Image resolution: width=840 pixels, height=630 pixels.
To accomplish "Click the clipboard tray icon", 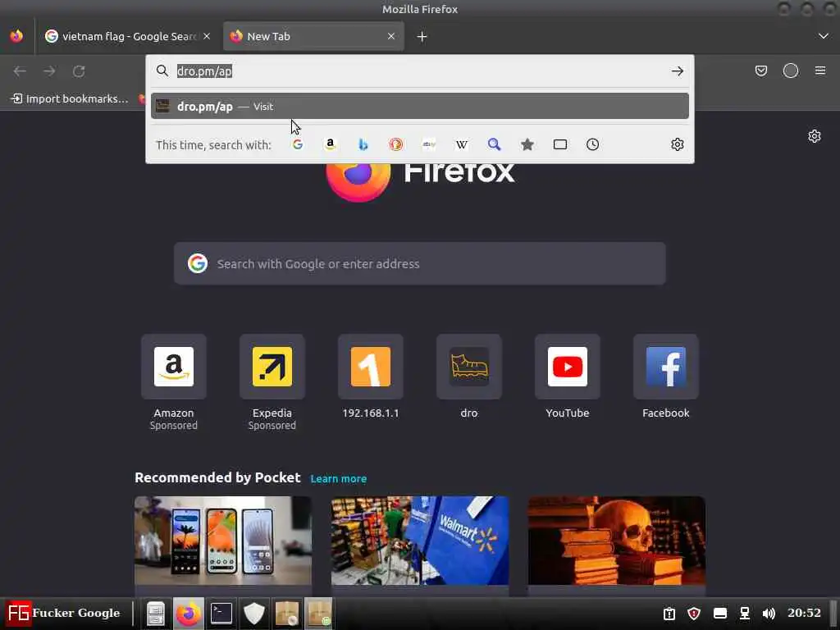I will tap(669, 614).
